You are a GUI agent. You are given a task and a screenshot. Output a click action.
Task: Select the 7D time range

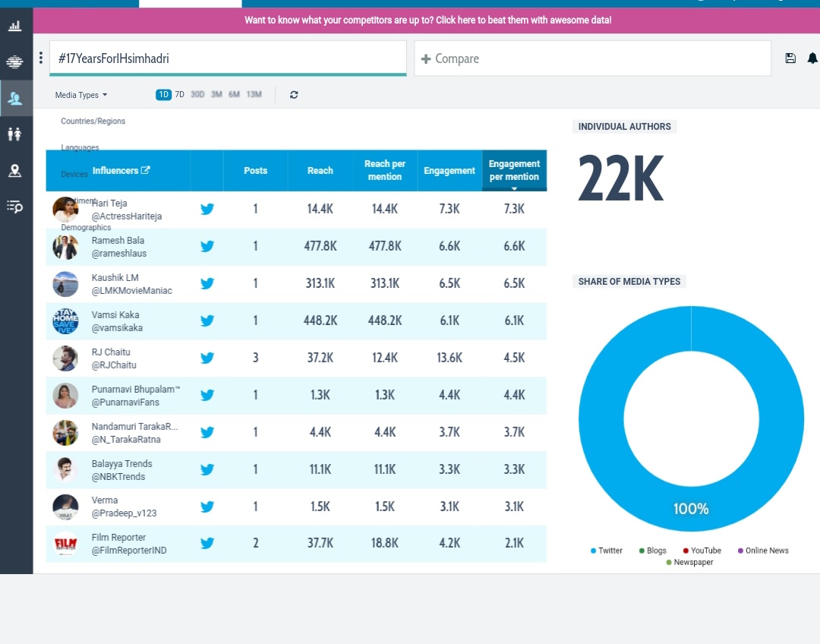click(179, 95)
